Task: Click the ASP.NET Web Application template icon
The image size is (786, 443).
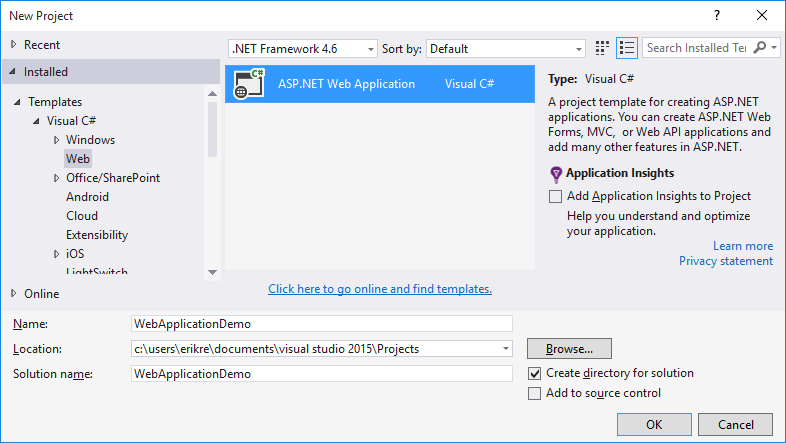Action: point(248,85)
